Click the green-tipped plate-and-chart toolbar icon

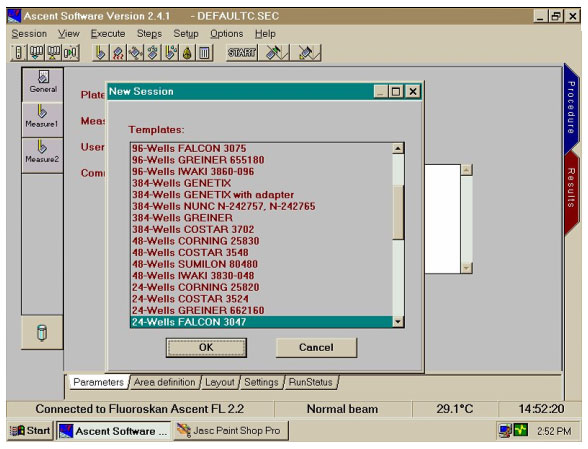pyautogui.click(x=274, y=53)
